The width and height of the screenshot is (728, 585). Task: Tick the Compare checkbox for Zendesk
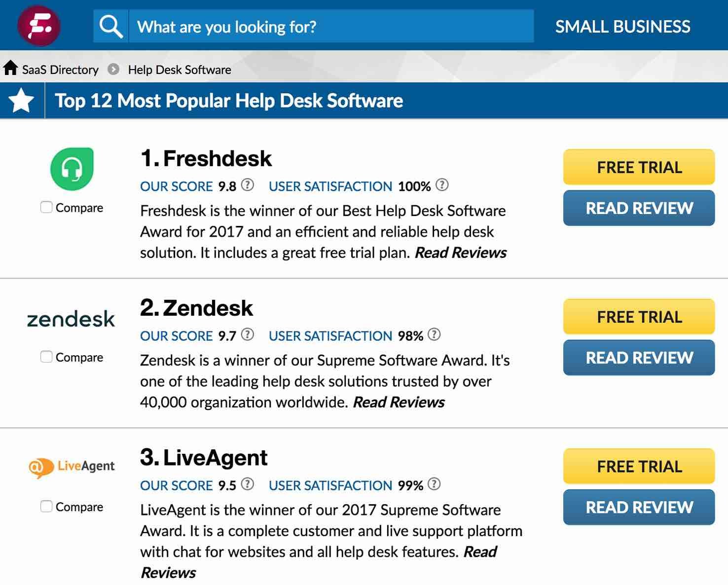click(x=46, y=357)
